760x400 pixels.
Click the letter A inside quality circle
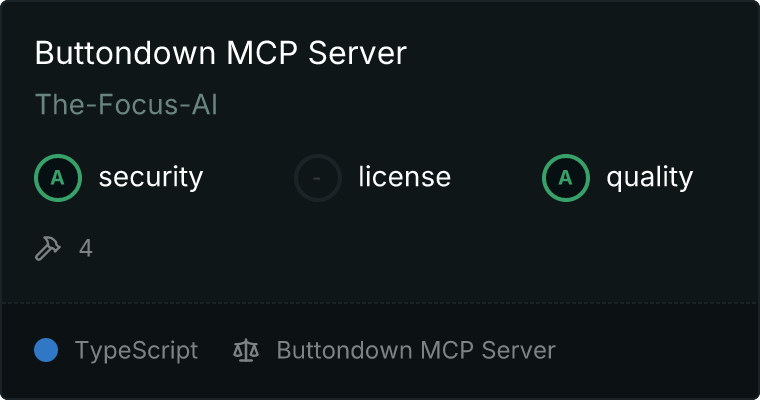(x=565, y=178)
